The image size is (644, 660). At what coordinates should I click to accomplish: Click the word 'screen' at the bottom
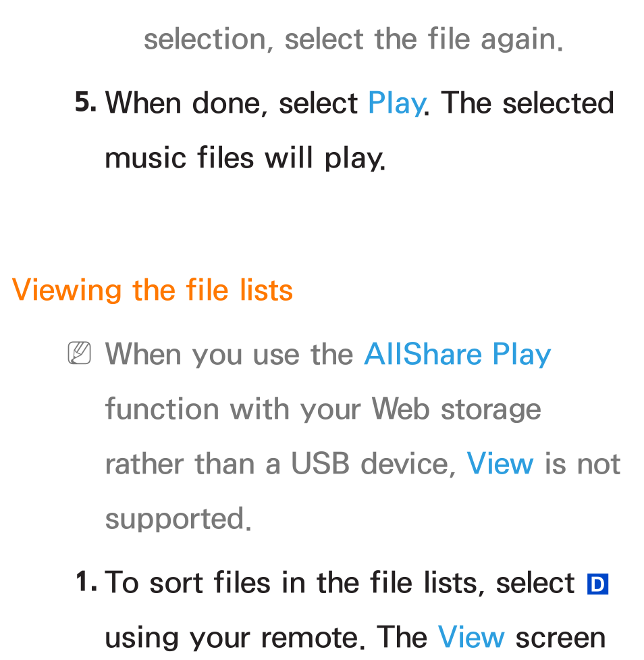click(561, 638)
